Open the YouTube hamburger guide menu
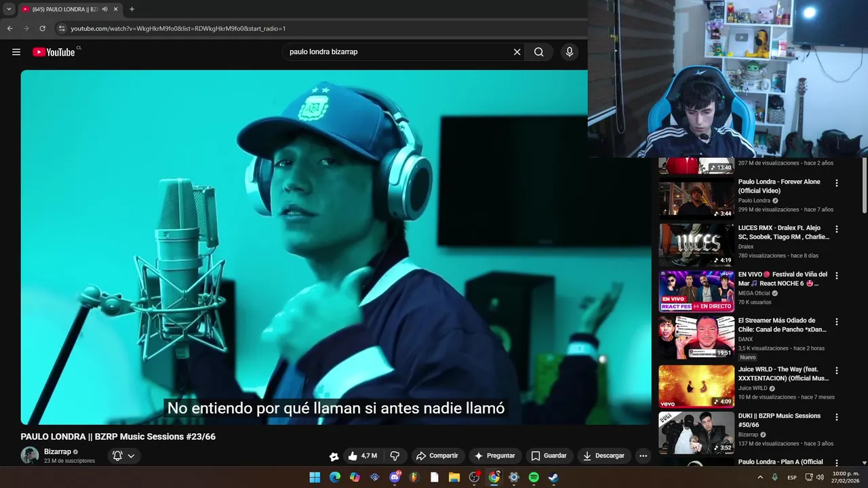Image resolution: width=868 pixels, height=488 pixels. pos(16,52)
